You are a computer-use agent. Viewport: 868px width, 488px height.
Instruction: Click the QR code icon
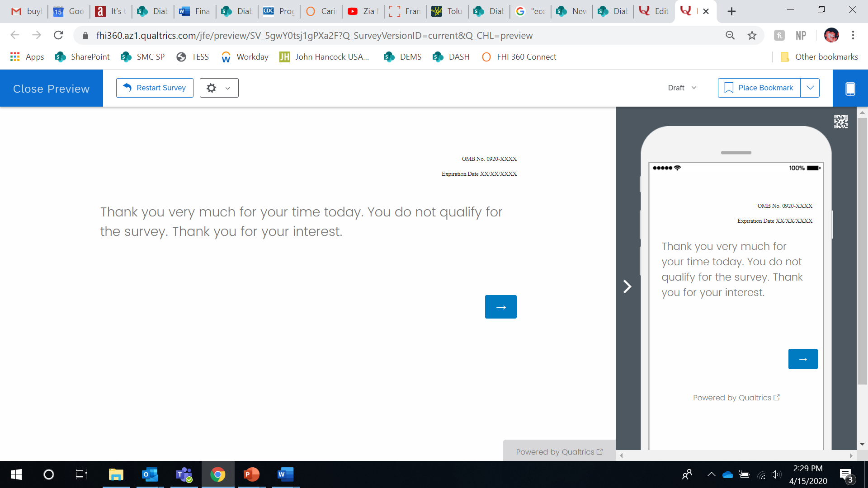[x=840, y=122]
